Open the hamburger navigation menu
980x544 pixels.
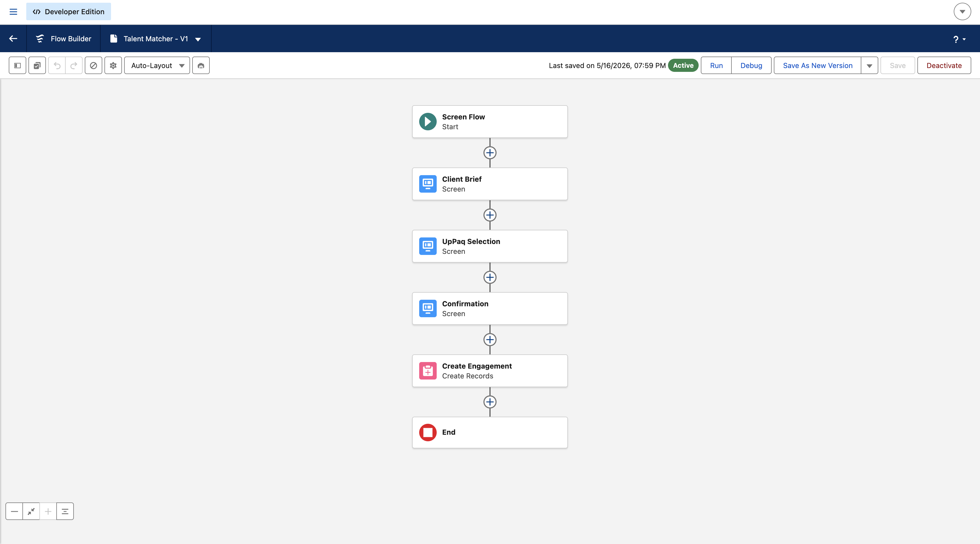pyautogui.click(x=13, y=12)
